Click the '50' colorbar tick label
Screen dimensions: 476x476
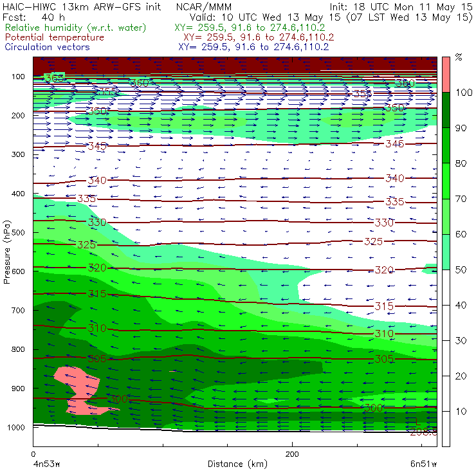pyautogui.click(x=461, y=270)
